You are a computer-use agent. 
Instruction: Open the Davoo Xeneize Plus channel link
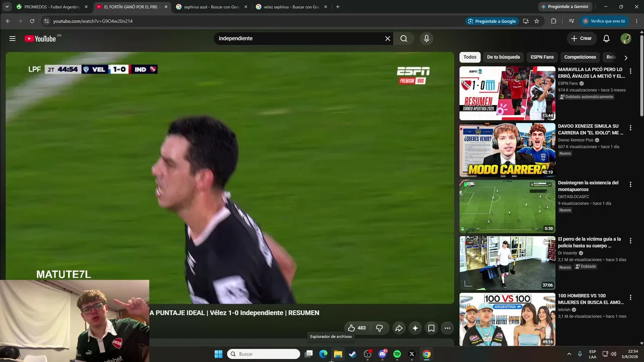pyautogui.click(x=575, y=140)
